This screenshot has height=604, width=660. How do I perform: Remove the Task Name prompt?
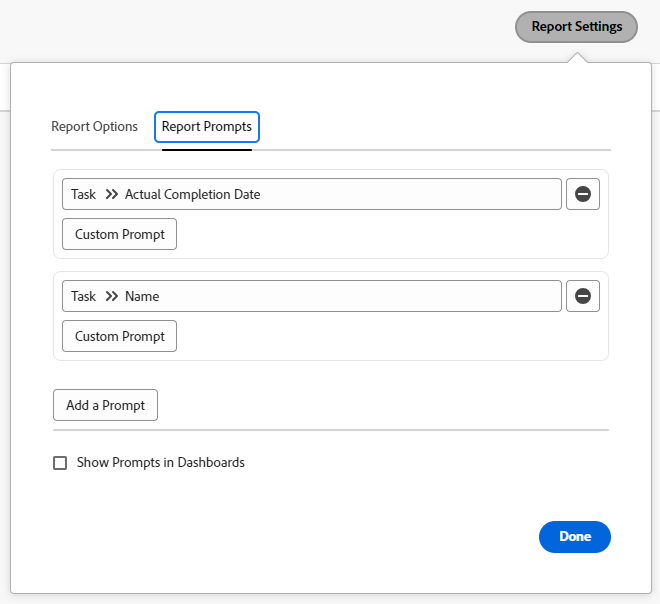point(583,296)
